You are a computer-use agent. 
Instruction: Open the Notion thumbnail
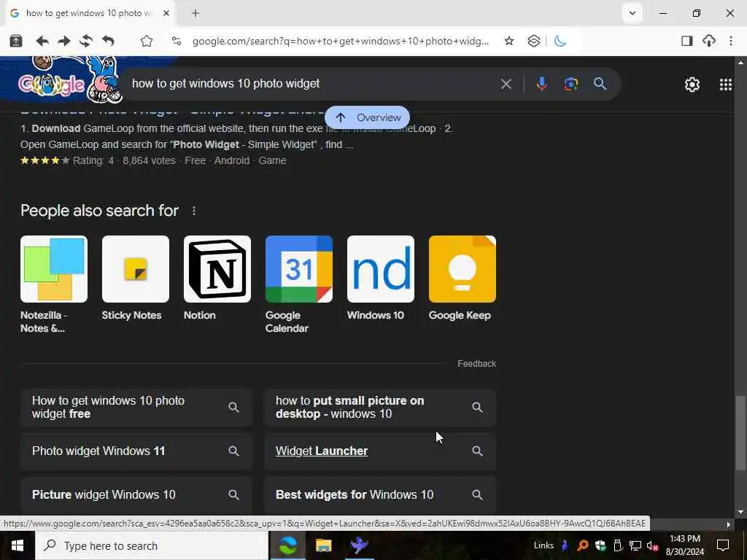pyautogui.click(x=217, y=269)
